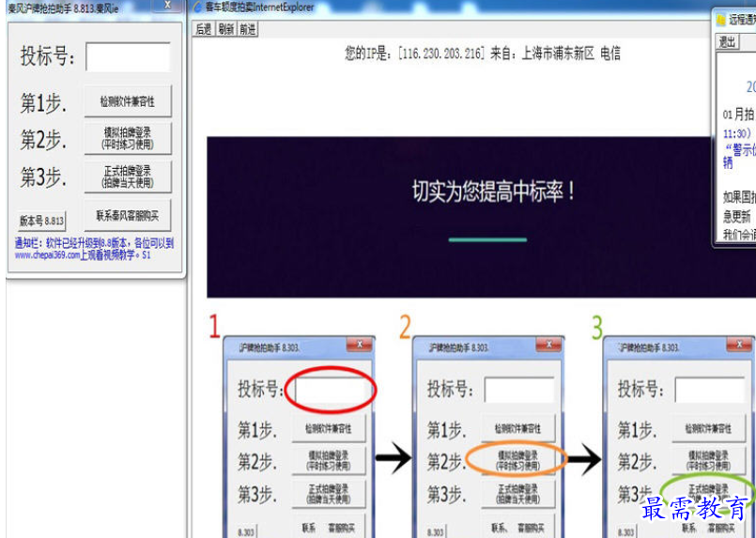Click 前进 forward button in browser
The image size is (756, 538).
[x=248, y=29]
